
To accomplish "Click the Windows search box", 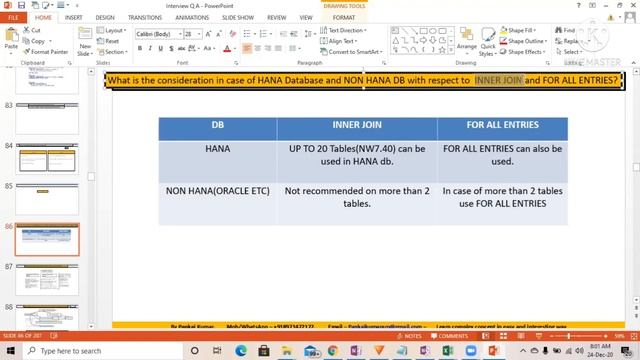I will tap(102, 351).
